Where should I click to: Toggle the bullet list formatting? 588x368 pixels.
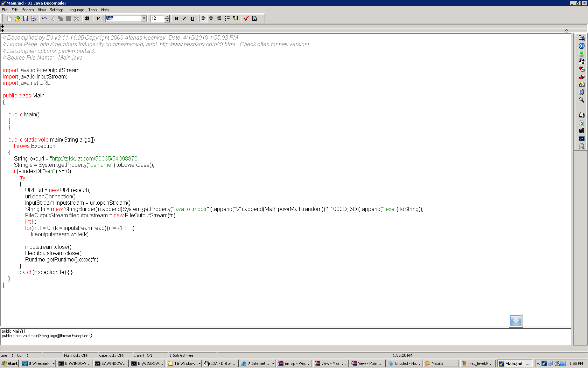227,19
